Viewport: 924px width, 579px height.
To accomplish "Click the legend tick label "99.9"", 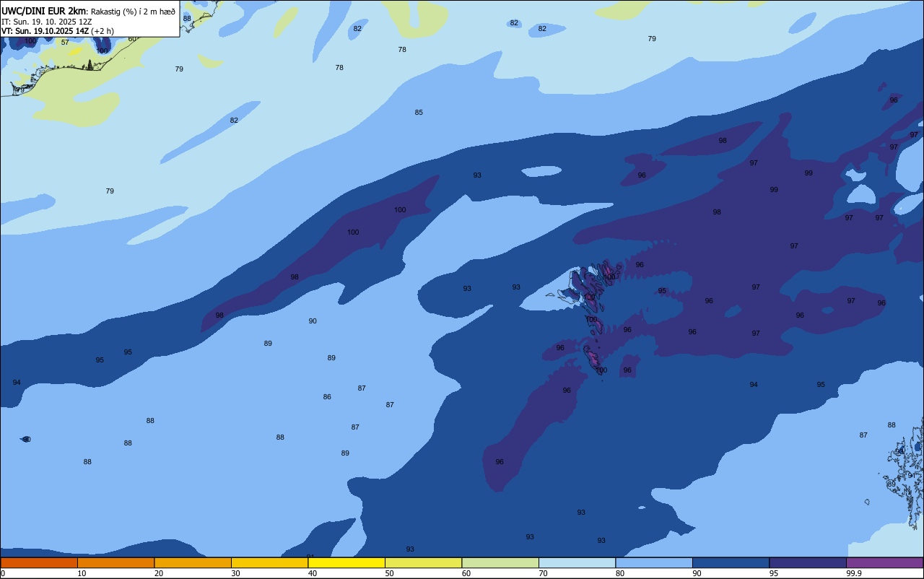I will pyautogui.click(x=854, y=573).
